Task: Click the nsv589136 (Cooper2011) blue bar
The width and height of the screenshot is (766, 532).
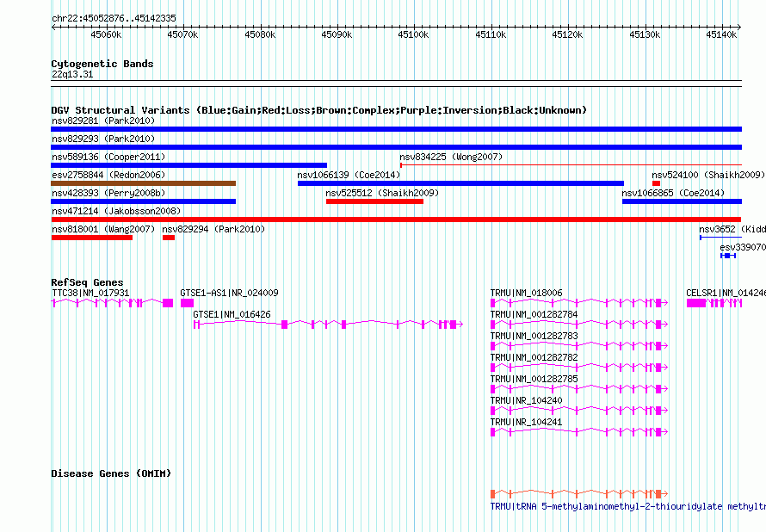Action: click(189, 165)
